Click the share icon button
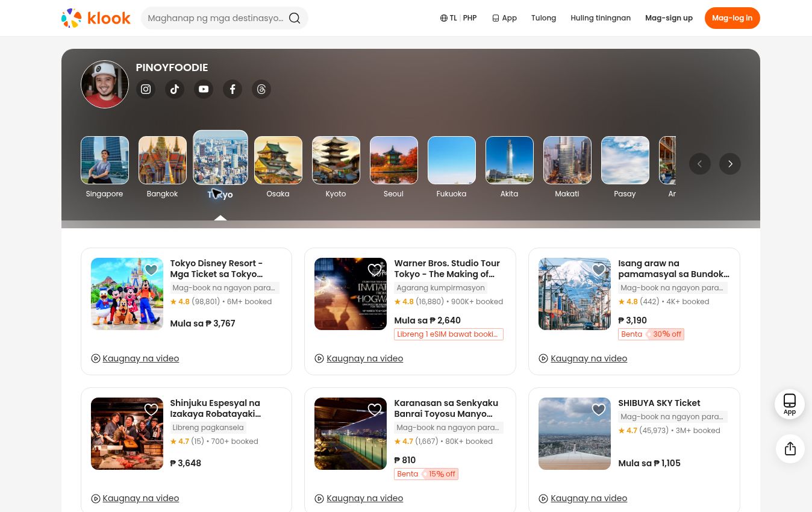The width and height of the screenshot is (812, 512). coord(790,448)
